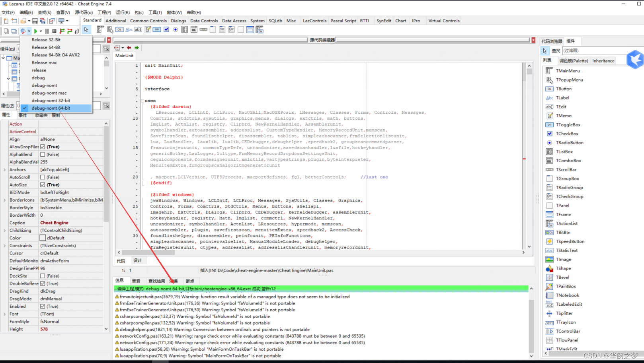Expand the BorderIcons property node

5,200
